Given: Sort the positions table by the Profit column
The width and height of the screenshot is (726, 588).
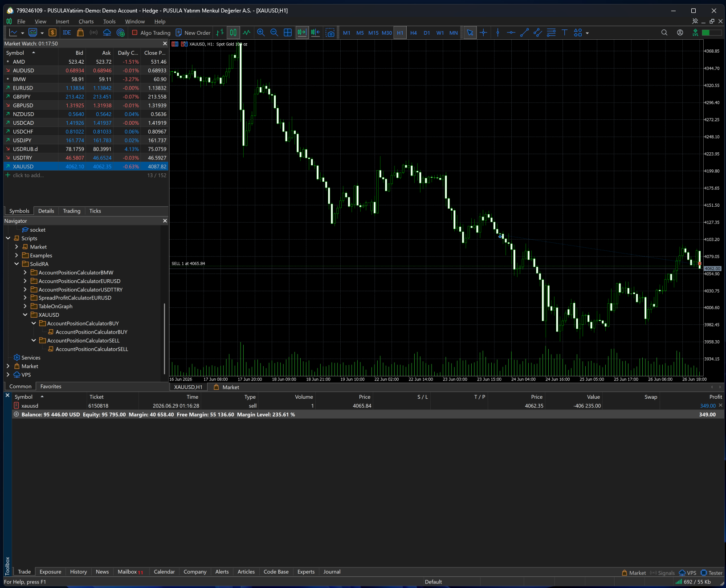Looking at the screenshot, I should pyautogui.click(x=715, y=397).
